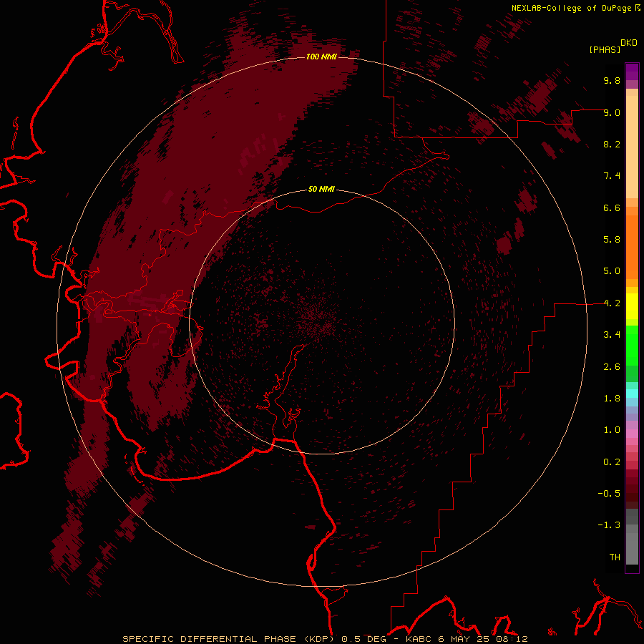Click the 100 NMI range ring label
The width and height of the screenshot is (644, 644).
[321, 57]
